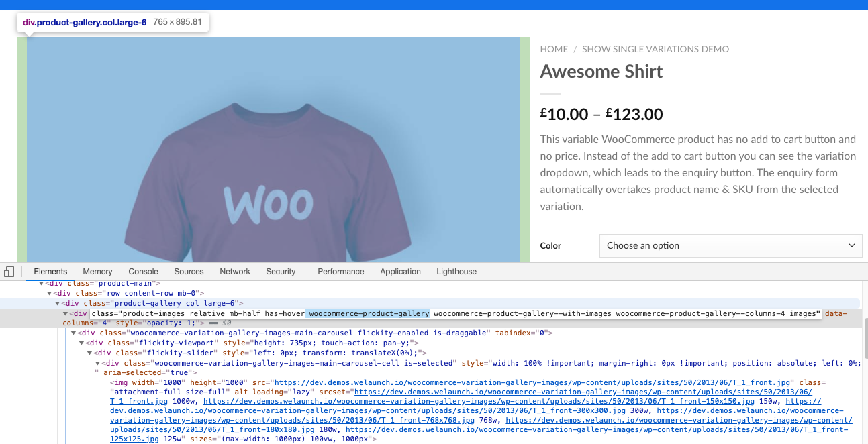Image resolution: width=868 pixels, height=444 pixels.
Task: Collapse the row content-row div node
Action: (49, 293)
